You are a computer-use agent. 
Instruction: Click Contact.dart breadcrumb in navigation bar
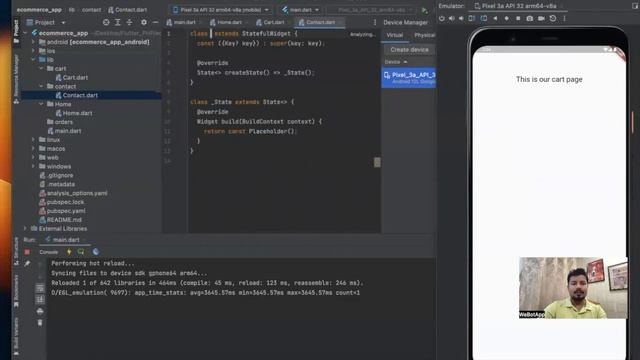[x=127, y=10]
